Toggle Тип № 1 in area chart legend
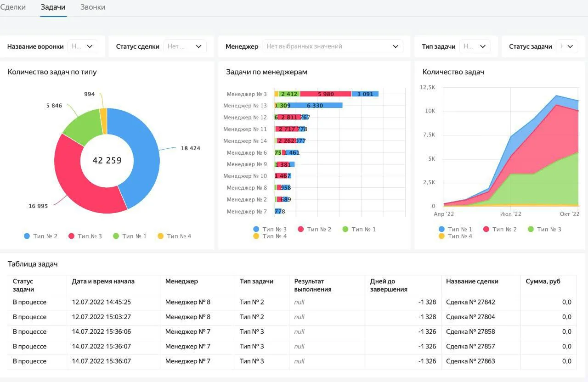Viewport: 588px width, 382px height. point(455,229)
